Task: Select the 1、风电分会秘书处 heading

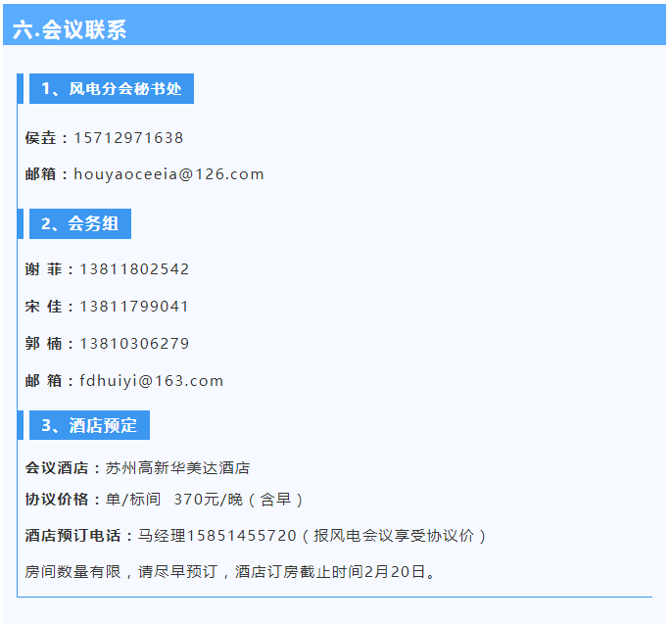Action: tap(112, 89)
